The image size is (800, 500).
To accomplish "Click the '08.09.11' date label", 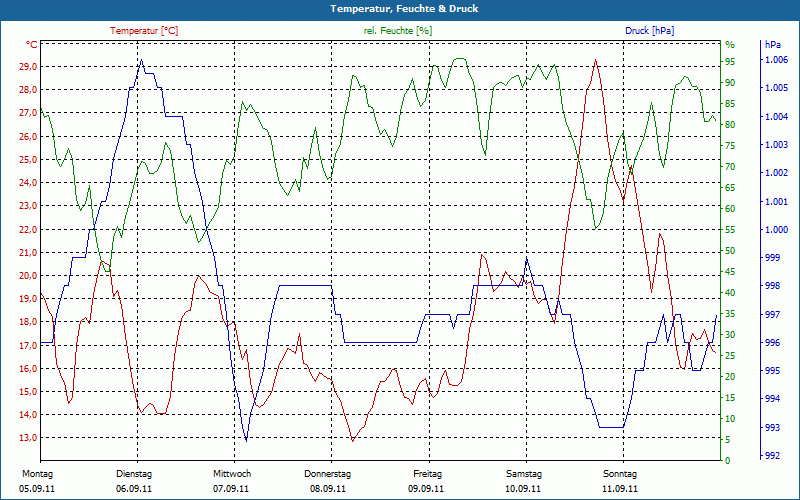I will click(328, 489).
